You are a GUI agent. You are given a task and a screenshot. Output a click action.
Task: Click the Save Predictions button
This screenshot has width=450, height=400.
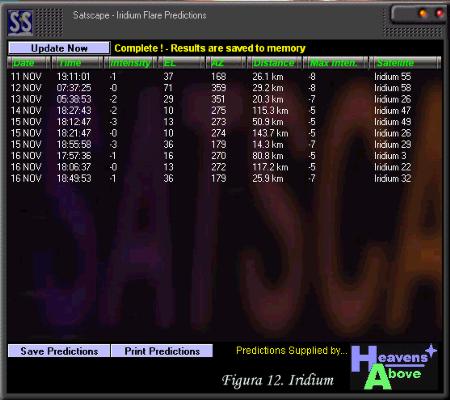[59, 351]
